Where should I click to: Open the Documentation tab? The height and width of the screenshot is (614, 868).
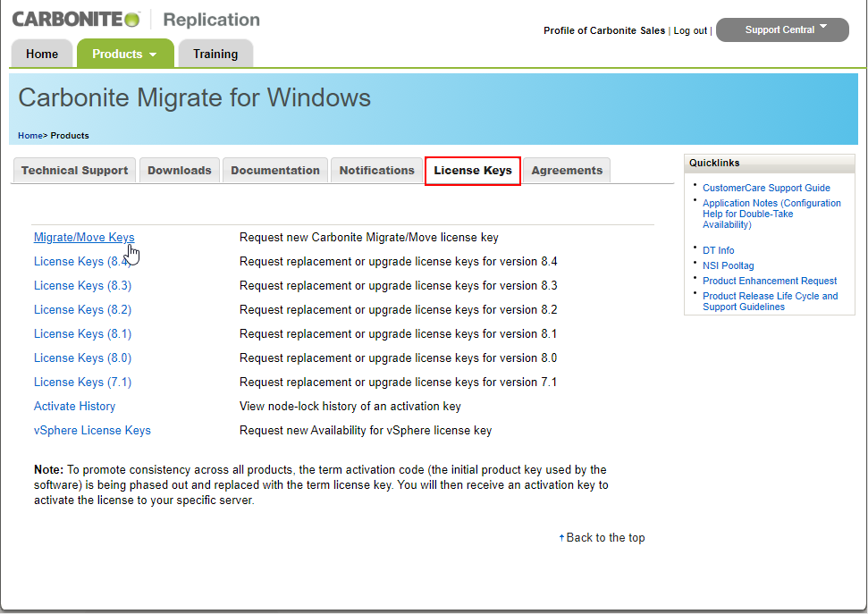tap(275, 170)
